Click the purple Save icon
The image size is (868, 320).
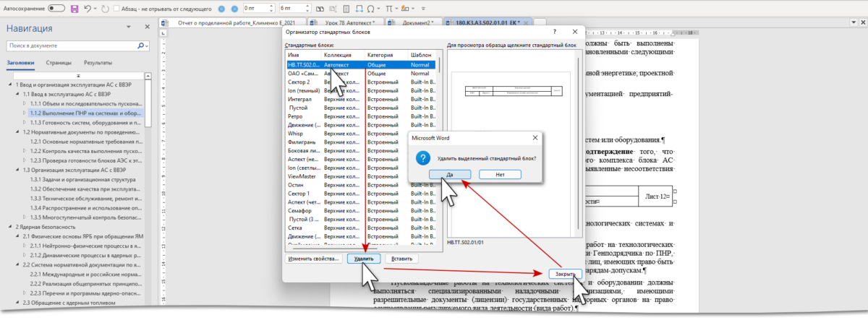(x=75, y=9)
